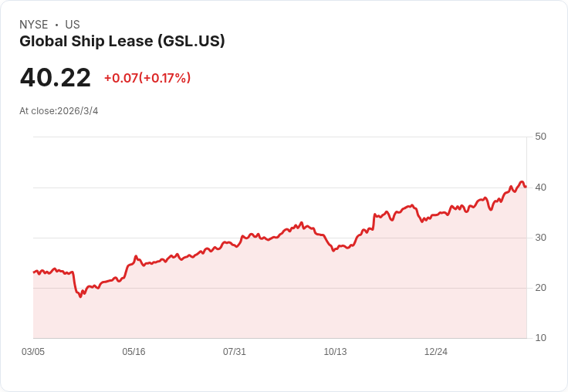This screenshot has width=568, height=392.
Task: Select the 10/13 date on the x-axis
Action: click(x=335, y=352)
